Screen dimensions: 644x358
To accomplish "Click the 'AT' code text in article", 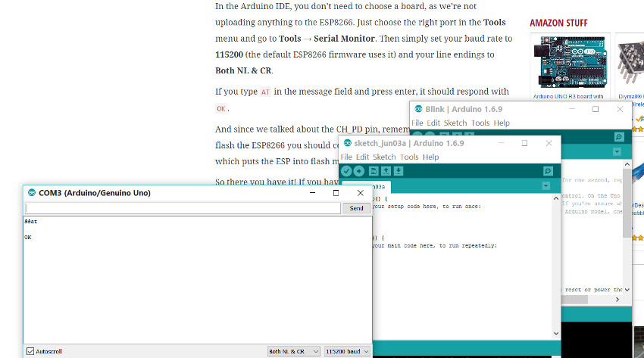I will pos(265,92).
